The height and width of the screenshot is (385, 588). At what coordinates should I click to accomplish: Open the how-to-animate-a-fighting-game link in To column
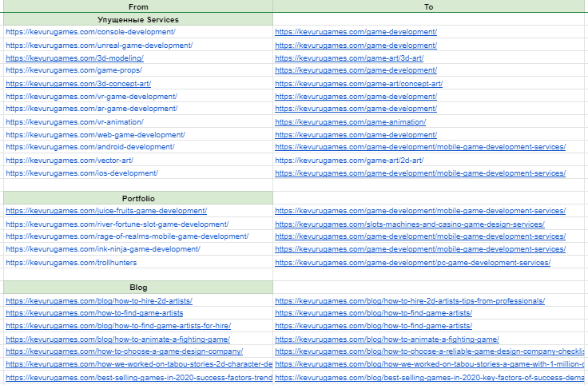[387, 339]
